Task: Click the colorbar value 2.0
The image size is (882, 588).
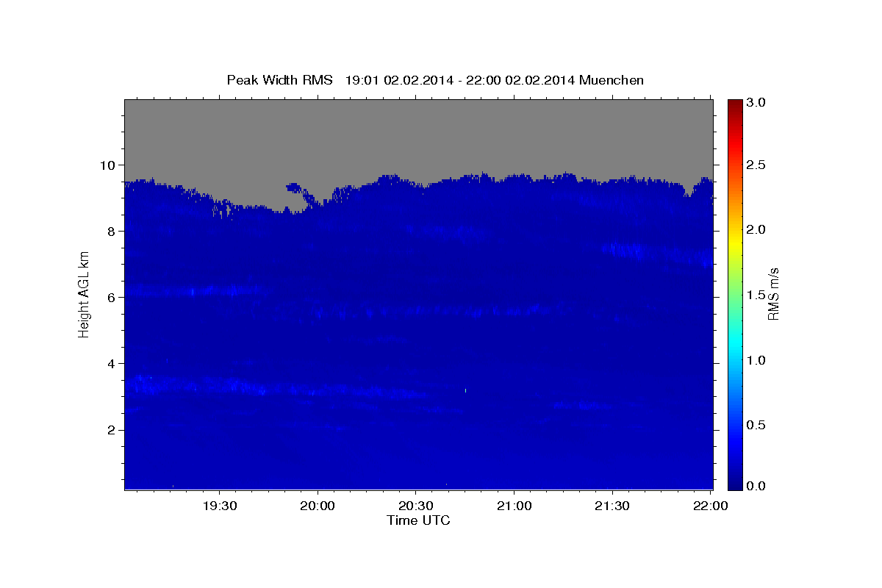Action: coord(757,230)
